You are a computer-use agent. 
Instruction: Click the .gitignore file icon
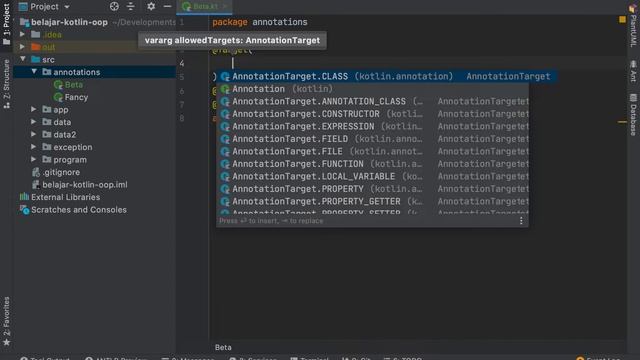coord(36,172)
